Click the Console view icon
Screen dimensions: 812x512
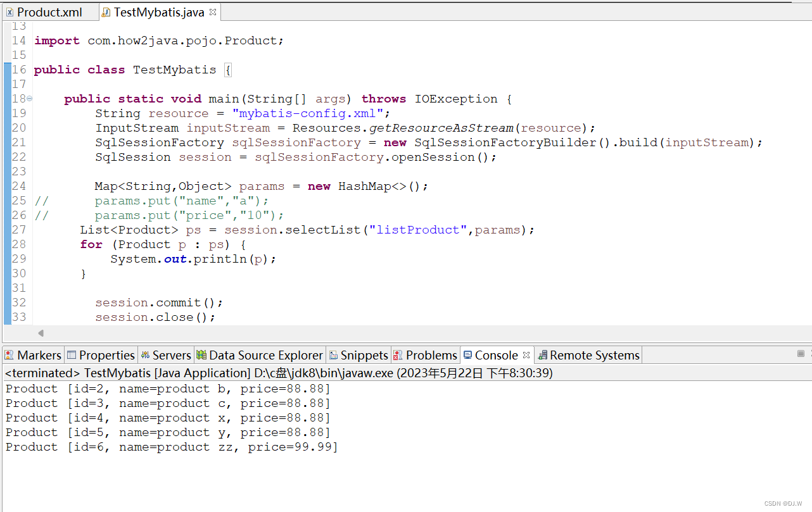pos(467,355)
